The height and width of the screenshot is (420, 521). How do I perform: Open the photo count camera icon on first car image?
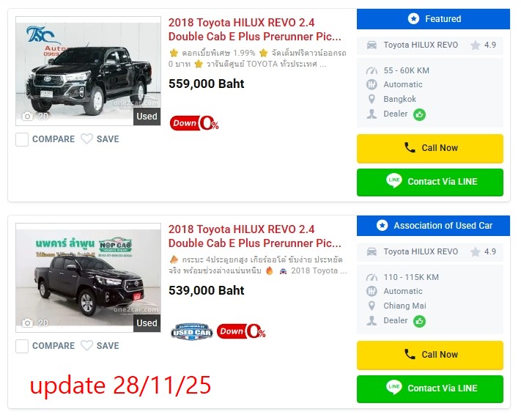pos(27,117)
